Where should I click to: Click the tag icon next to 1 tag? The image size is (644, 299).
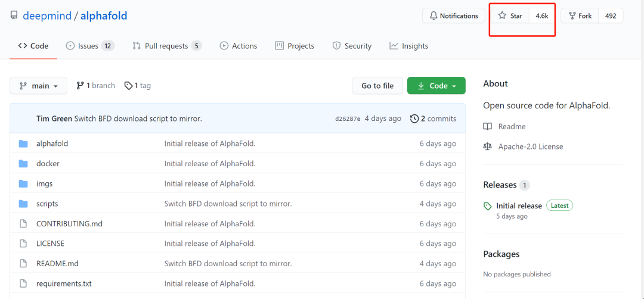click(x=128, y=86)
